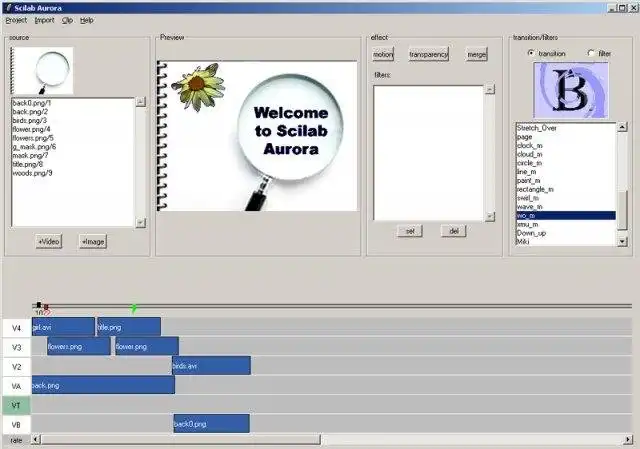Click the transparency effect button

tap(429, 54)
